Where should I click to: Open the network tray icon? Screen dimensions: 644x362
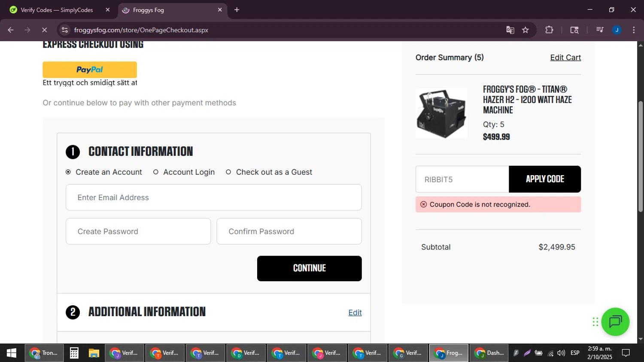pos(550,353)
